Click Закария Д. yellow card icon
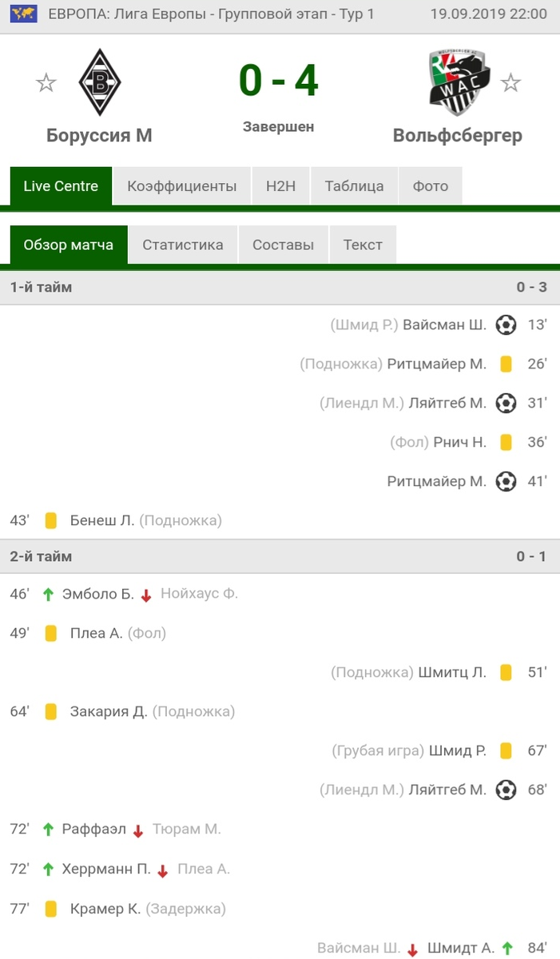The width and height of the screenshot is (560, 959). click(51, 711)
